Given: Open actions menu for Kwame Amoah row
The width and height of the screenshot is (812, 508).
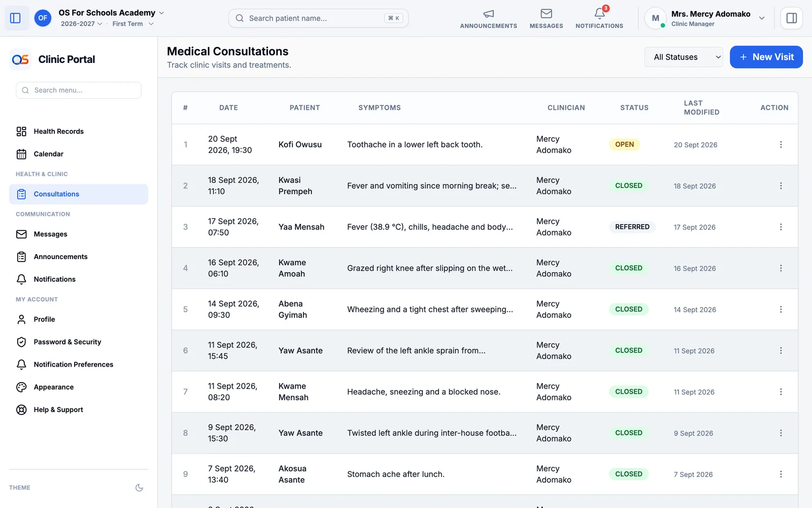Looking at the screenshot, I should 781,268.
